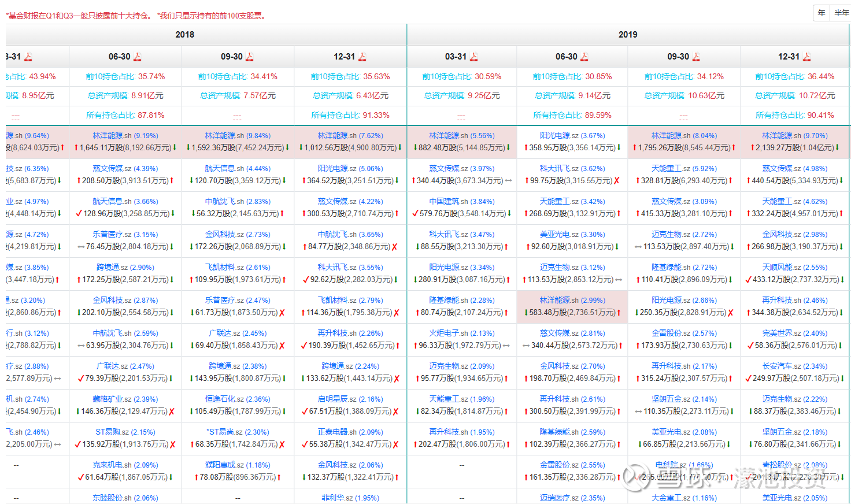The height and width of the screenshot is (504, 851).
Task: Open the 天能重工.sz (5.92%) stock link
Action: 684,169
